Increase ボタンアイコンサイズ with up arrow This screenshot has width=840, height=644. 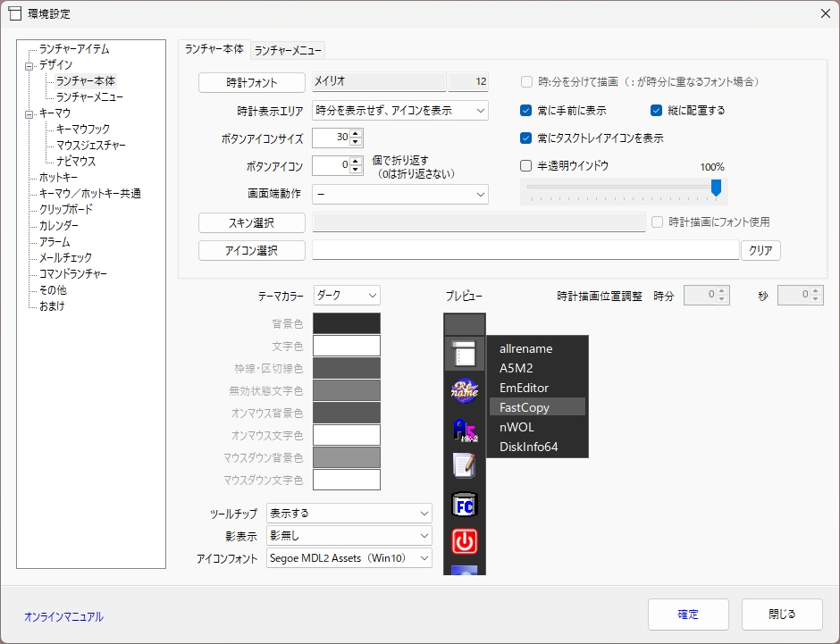356,133
